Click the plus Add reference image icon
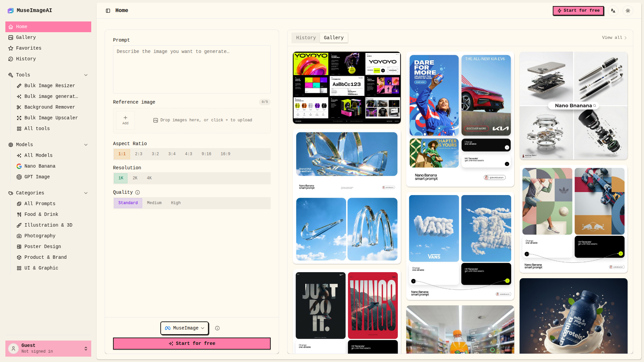 125,120
